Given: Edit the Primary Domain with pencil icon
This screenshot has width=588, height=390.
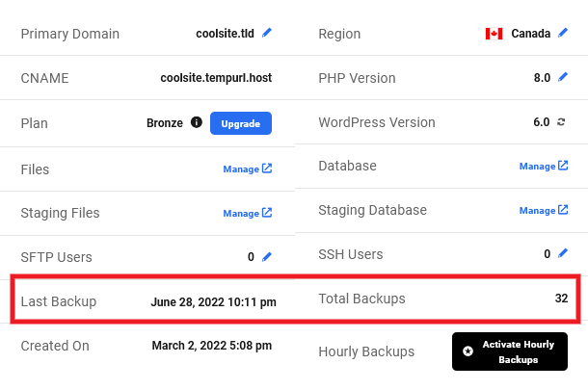Looking at the screenshot, I should pyautogui.click(x=267, y=33).
